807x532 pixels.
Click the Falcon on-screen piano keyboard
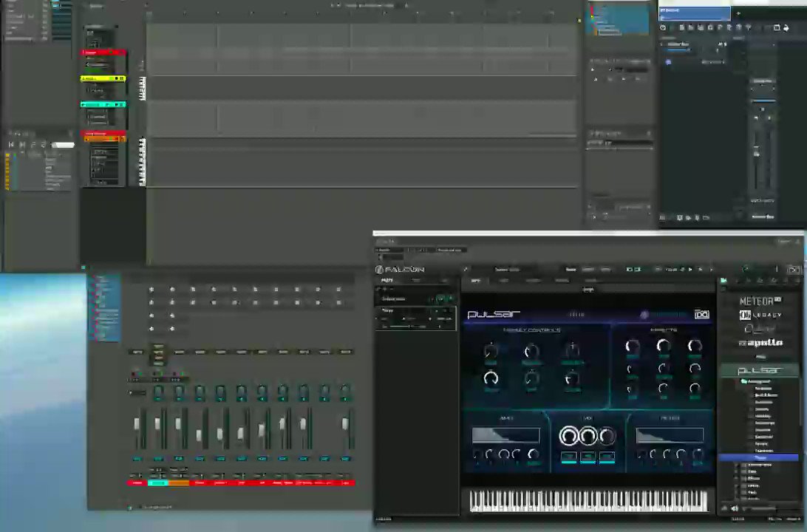(x=589, y=501)
